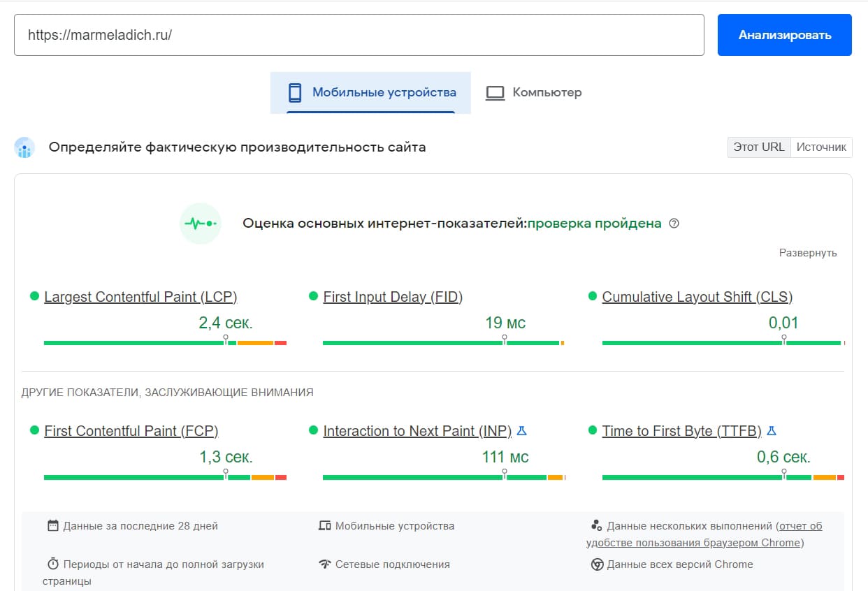868x591 pixels.
Task: Expand details via "Развернуть"
Action: 808,253
